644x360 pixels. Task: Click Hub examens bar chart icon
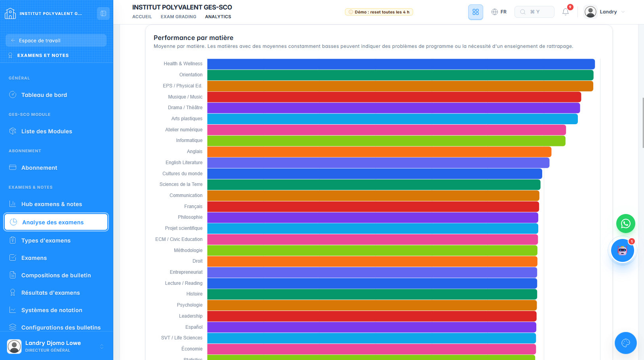coord(13,204)
